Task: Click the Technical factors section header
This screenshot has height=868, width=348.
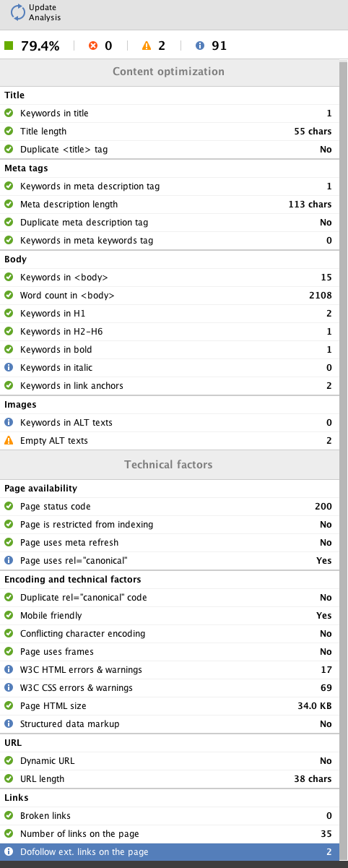Action: click(x=169, y=464)
